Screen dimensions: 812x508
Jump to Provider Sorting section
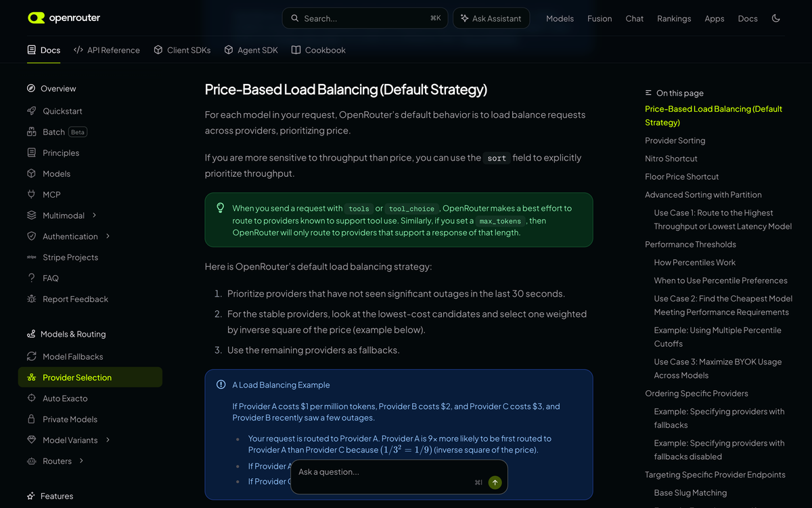(x=675, y=141)
